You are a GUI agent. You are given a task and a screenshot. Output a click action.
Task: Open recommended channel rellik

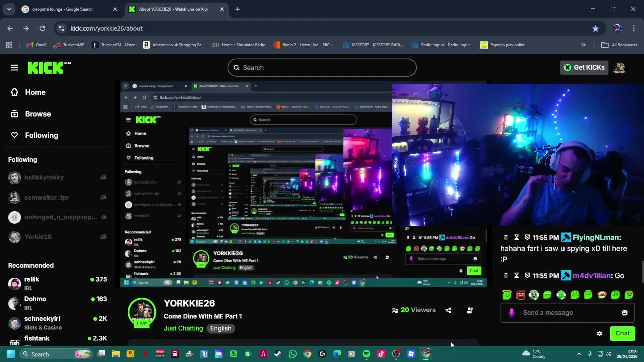point(57,283)
